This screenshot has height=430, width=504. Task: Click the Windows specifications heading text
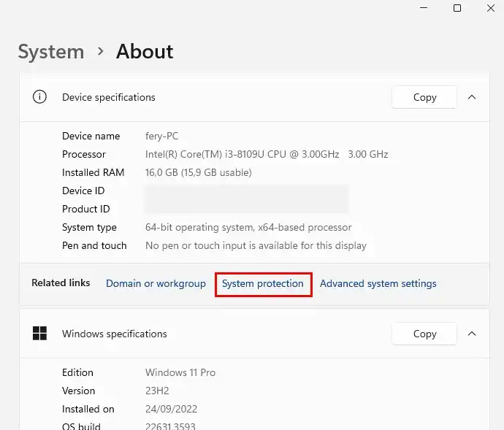point(115,334)
